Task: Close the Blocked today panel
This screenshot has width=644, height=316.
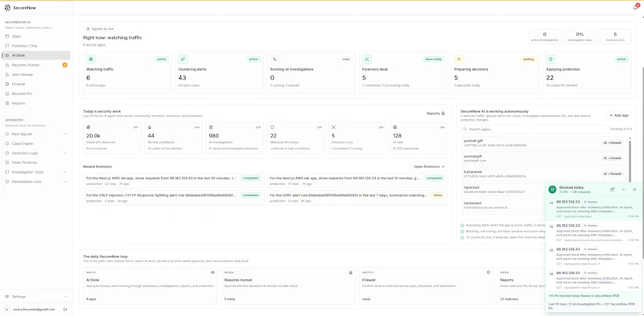Action: tap(634, 189)
